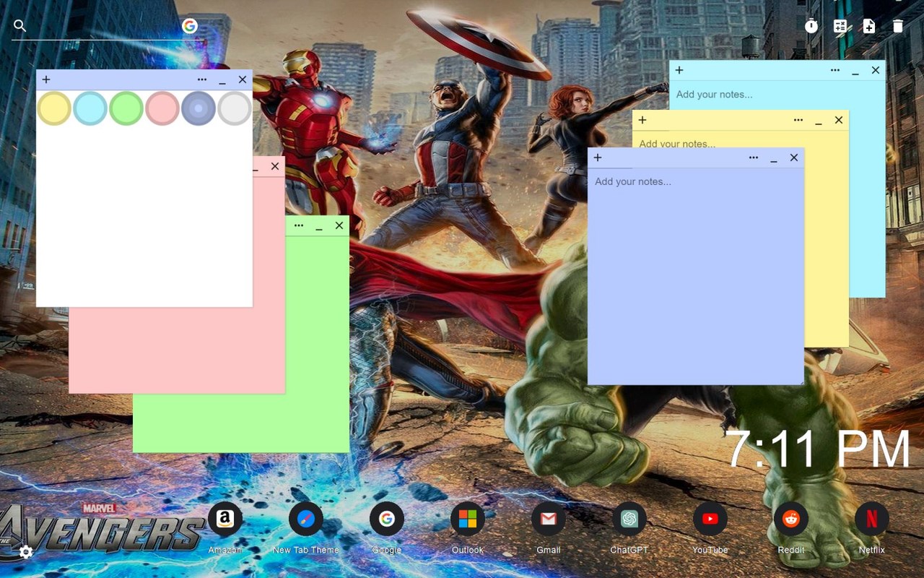The width and height of the screenshot is (924, 578).
Task: Open the YouTube shortcut
Action: (710, 519)
